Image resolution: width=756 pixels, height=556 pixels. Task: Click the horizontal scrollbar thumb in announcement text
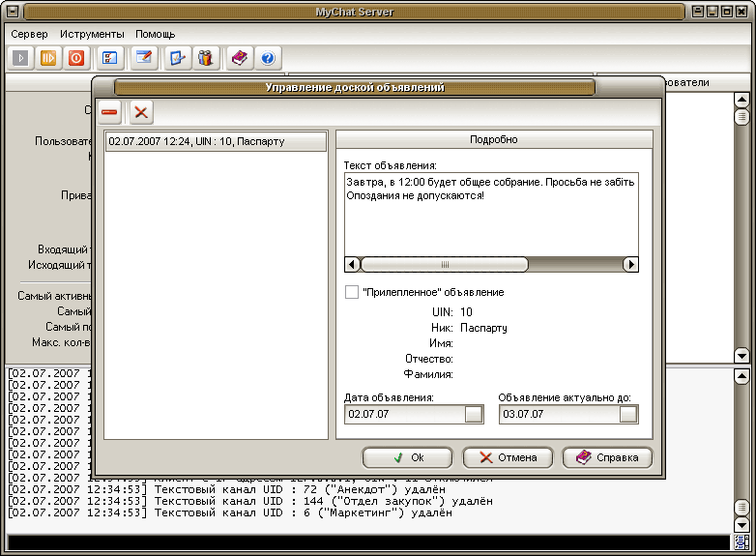point(445,264)
